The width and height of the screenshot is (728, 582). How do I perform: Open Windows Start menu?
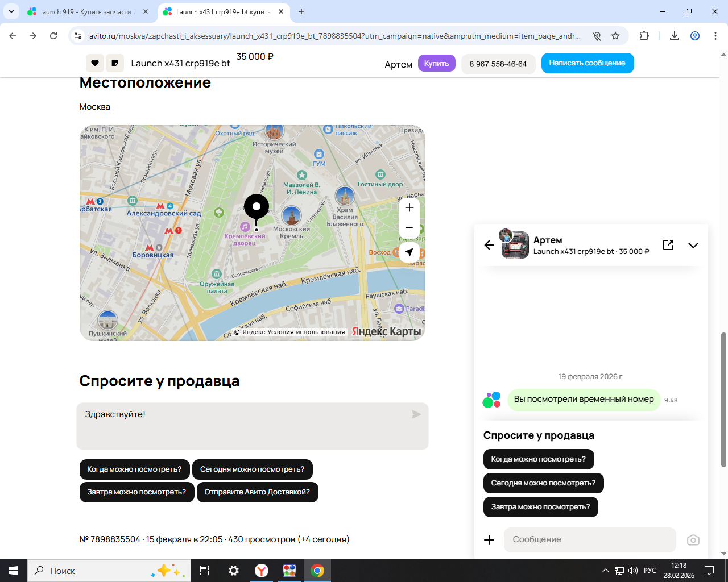pyautogui.click(x=14, y=571)
